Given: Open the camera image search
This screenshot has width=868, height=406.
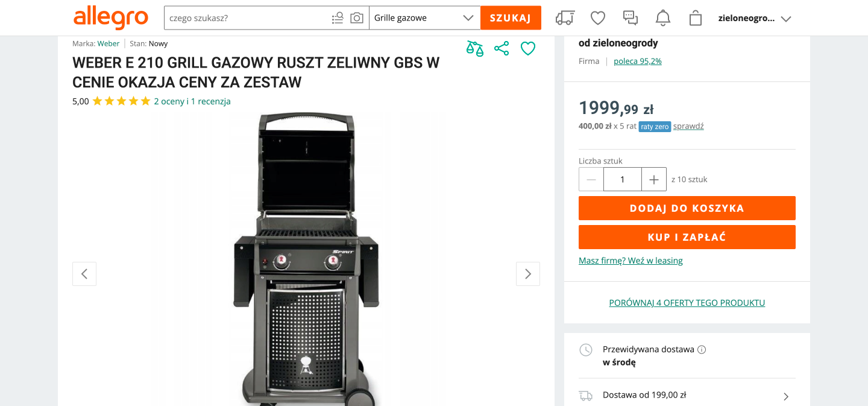Looking at the screenshot, I should click(x=357, y=18).
